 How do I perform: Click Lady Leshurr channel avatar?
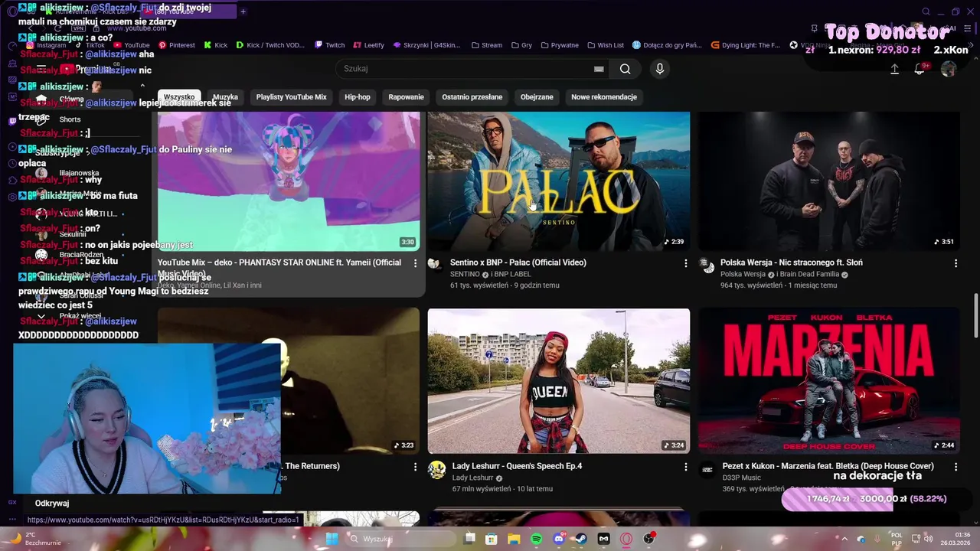point(436,470)
